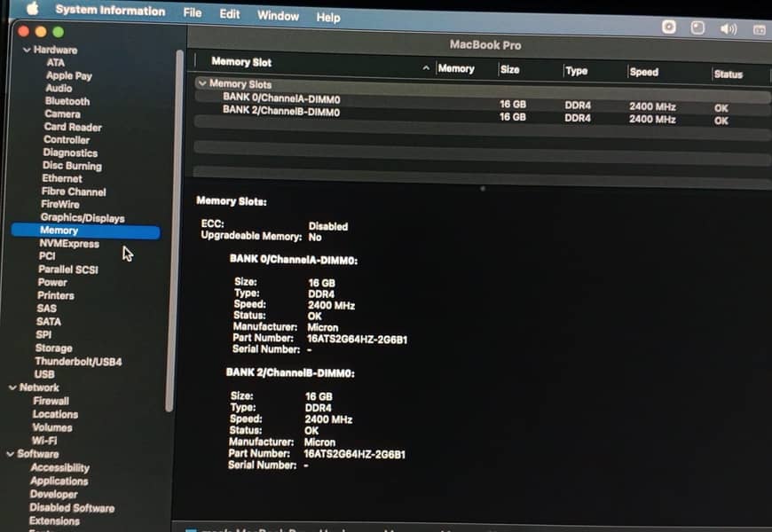Toggle sort order on Memory Slot column

pyautogui.click(x=426, y=68)
